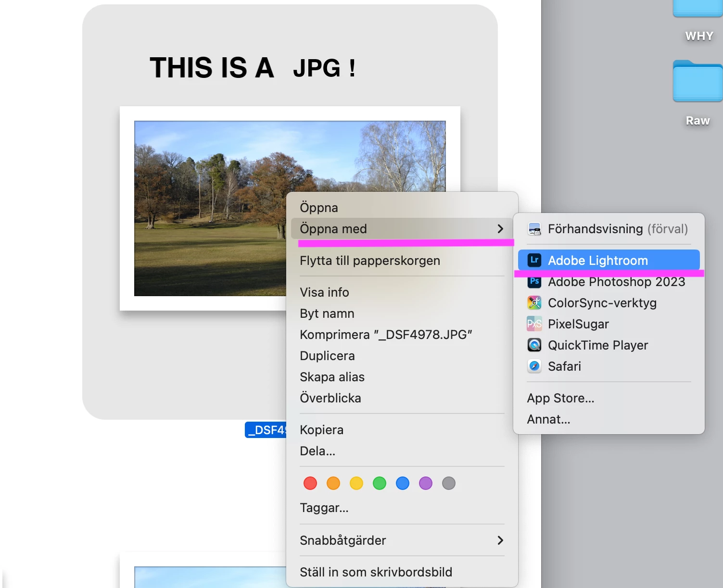This screenshot has height=588, width=723.
Task: Choose Visa info
Action: (x=402, y=292)
